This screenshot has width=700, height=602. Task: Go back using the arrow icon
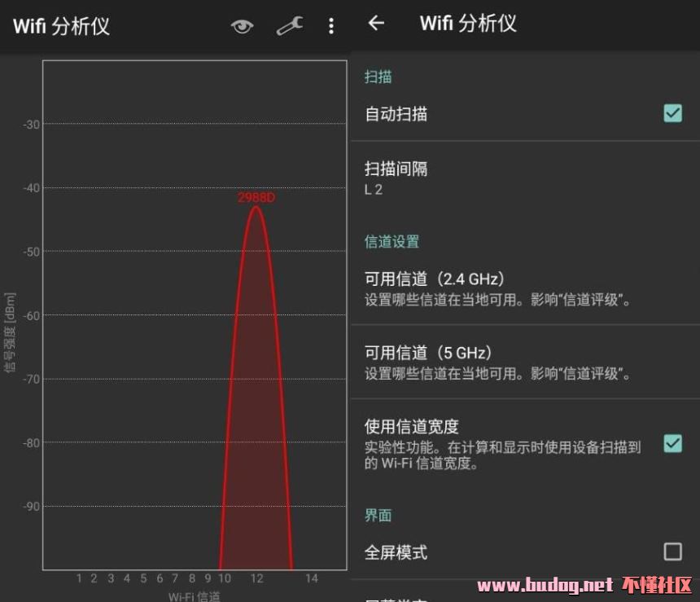pyautogui.click(x=376, y=23)
